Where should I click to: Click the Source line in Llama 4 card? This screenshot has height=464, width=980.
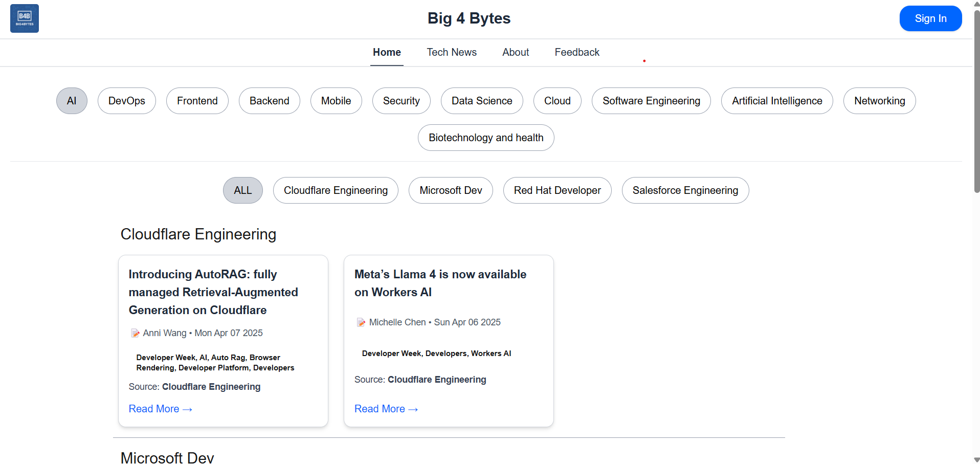(420, 380)
